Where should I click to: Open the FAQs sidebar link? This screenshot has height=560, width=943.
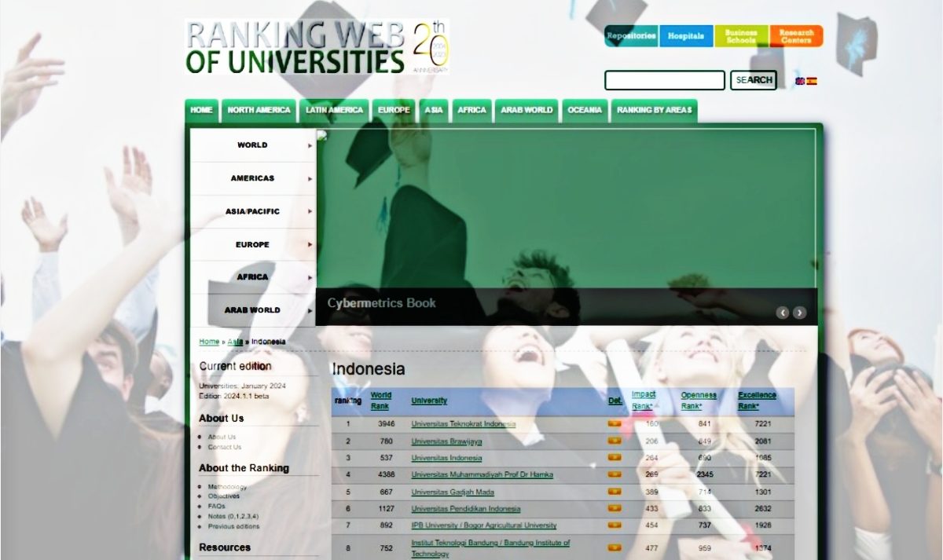(x=217, y=507)
